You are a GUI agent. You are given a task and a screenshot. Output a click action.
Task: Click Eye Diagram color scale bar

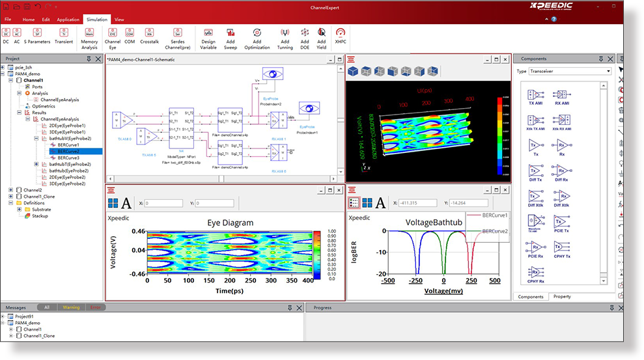[316, 255]
